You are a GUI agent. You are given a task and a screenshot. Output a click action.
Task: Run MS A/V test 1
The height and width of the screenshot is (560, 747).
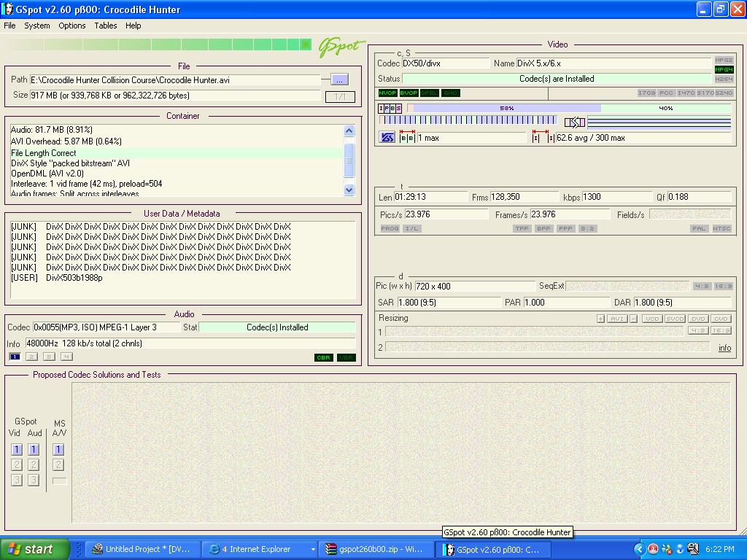pos(58,449)
